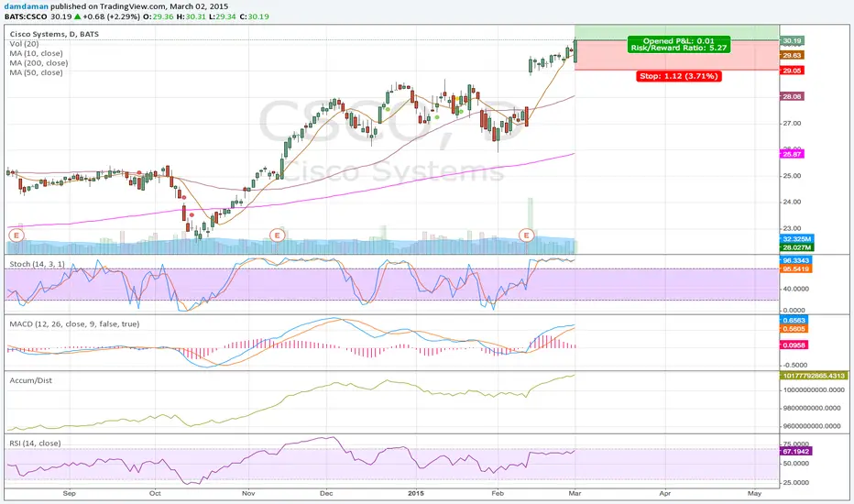Viewport: 854px width, 504px height.
Task: Select the RSI (14, close) indicator label
Action: pos(35,443)
